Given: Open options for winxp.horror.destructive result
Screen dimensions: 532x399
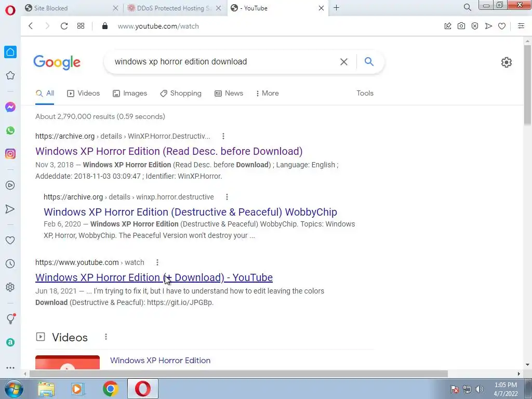Looking at the screenshot, I should (x=227, y=197).
